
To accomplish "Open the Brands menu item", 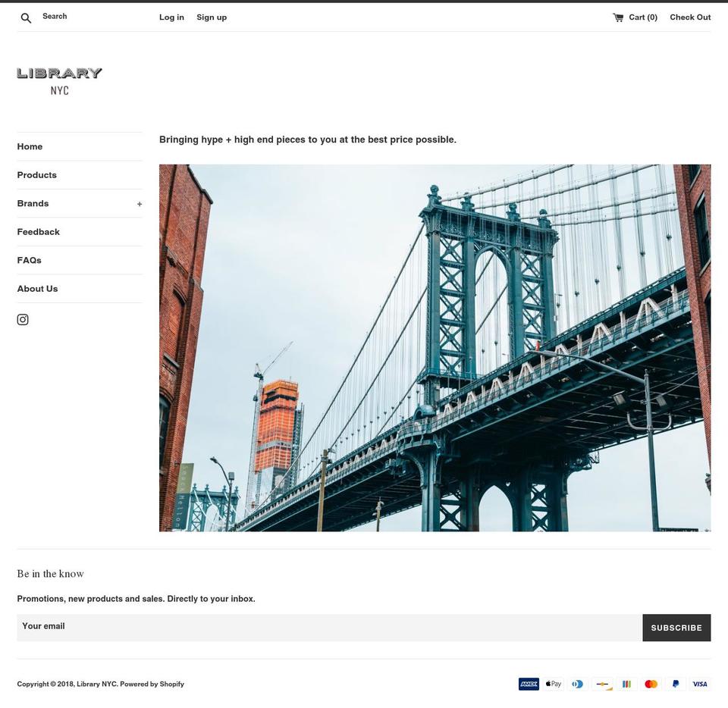I will point(33,203).
